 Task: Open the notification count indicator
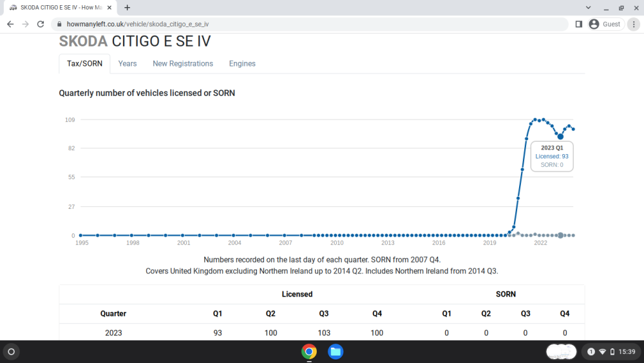[591, 352]
